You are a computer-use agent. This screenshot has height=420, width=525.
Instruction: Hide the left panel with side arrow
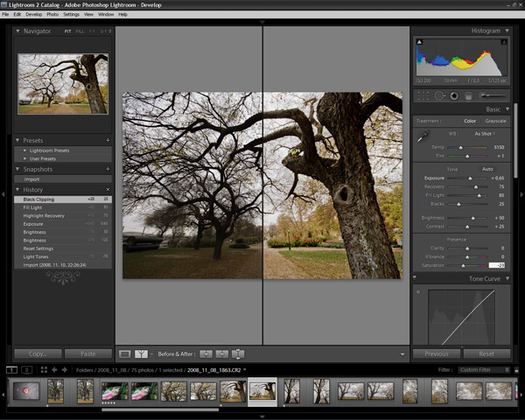pos(3,194)
